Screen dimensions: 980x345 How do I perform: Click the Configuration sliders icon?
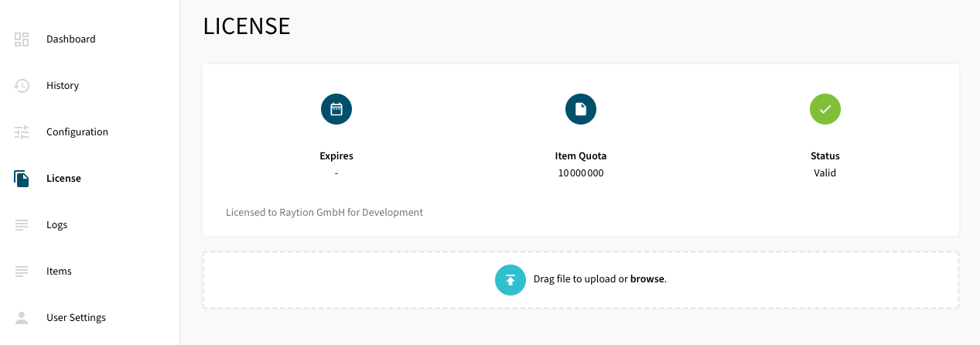(22, 132)
